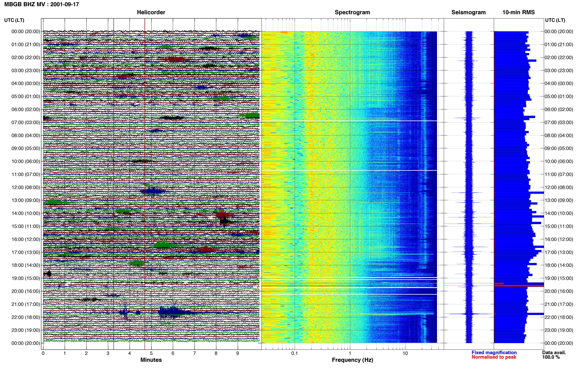The width and height of the screenshot is (588, 368).
Task: Click the left '22:00 (18:00)' time label
Action: (26, 317)
